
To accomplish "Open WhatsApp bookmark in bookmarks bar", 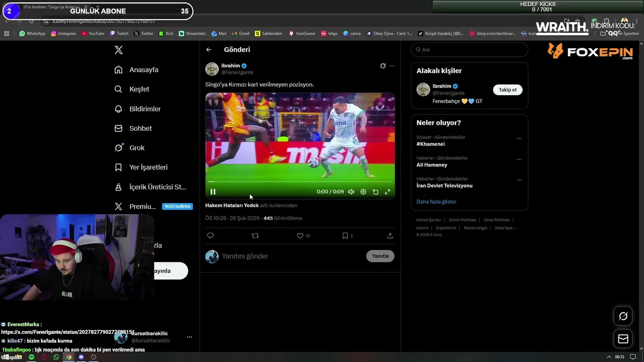I will 32,34.
